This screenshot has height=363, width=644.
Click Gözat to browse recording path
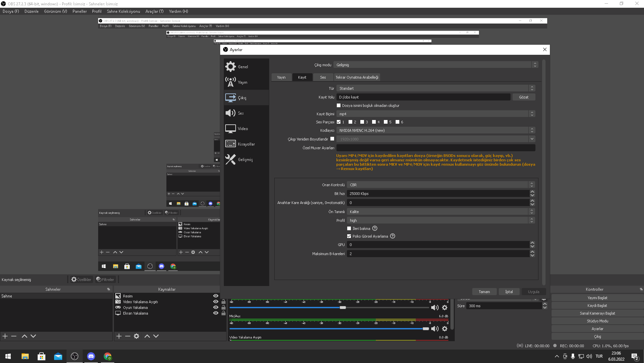524,97
